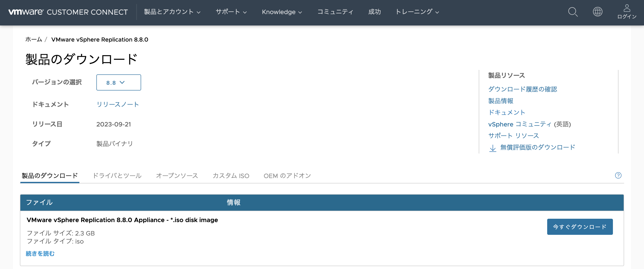Screen dimensions: 644x269
Task: Switch to the OEM のアドオン tab
Action: pyautogui.click(x=287, y=176)
